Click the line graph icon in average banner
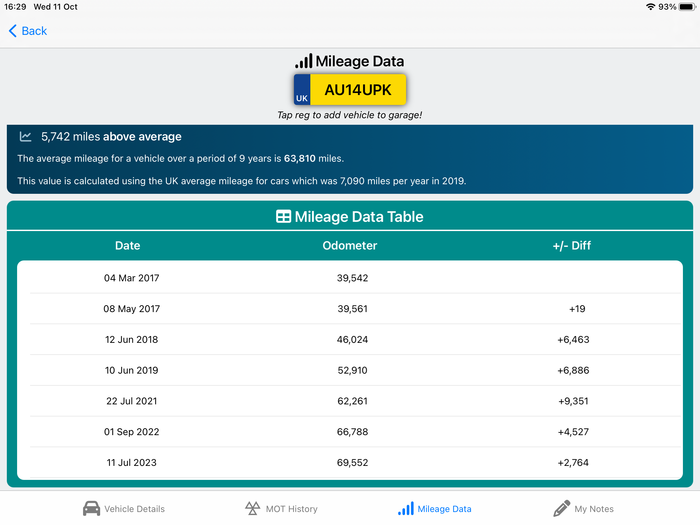Viewport: 700px width, 525px height. tap(25, 137)
